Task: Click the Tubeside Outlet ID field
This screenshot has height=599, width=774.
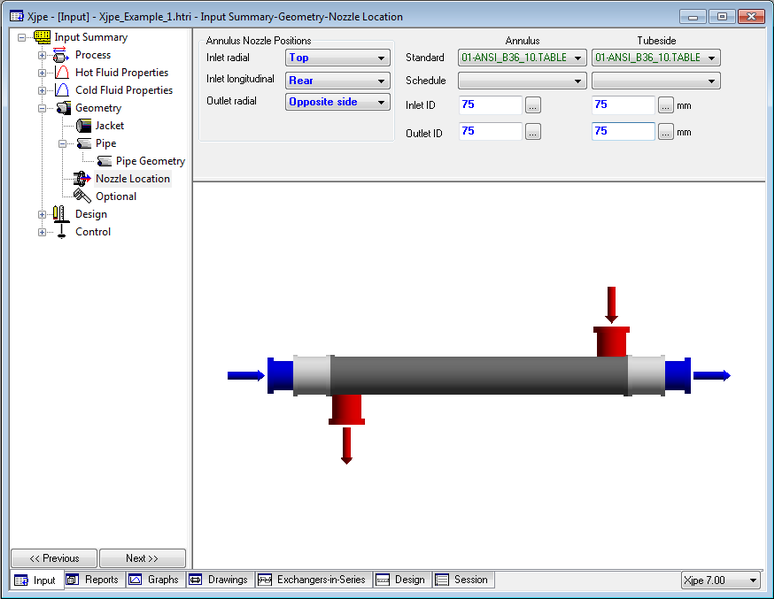Action: [x=622, y=131]
